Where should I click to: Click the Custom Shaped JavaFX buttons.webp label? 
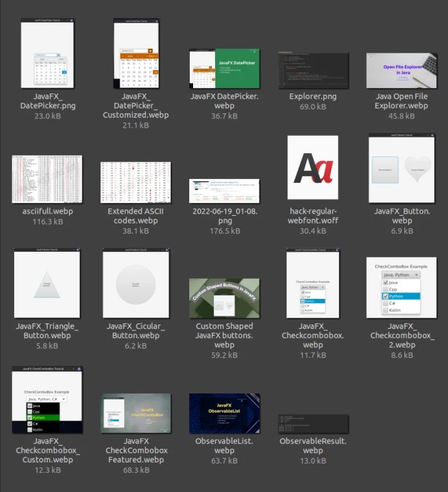pos(224,336)
